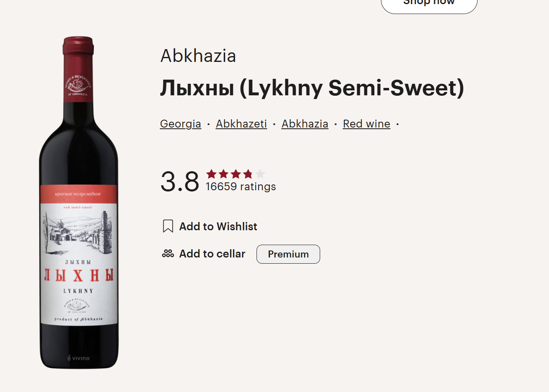The width and height of the screenshot is (549, 392).
Task: Click the bookmark icon beside Add to Wishlist
Action: [x=168, y=226]
